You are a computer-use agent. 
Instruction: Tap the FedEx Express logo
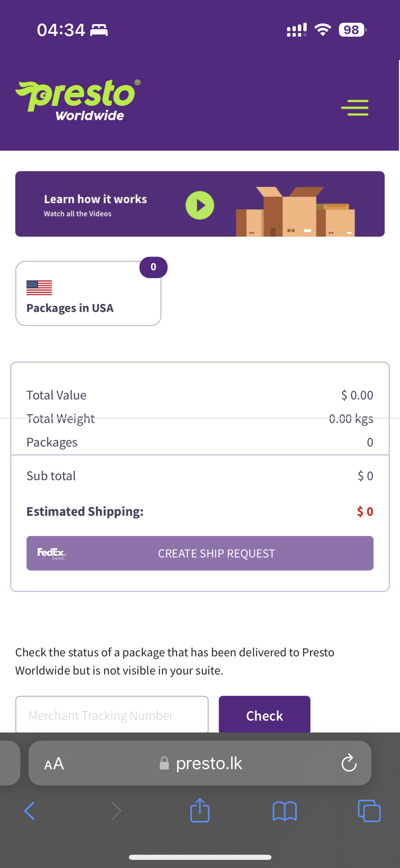pyautogui.click(x=52, y=553)
